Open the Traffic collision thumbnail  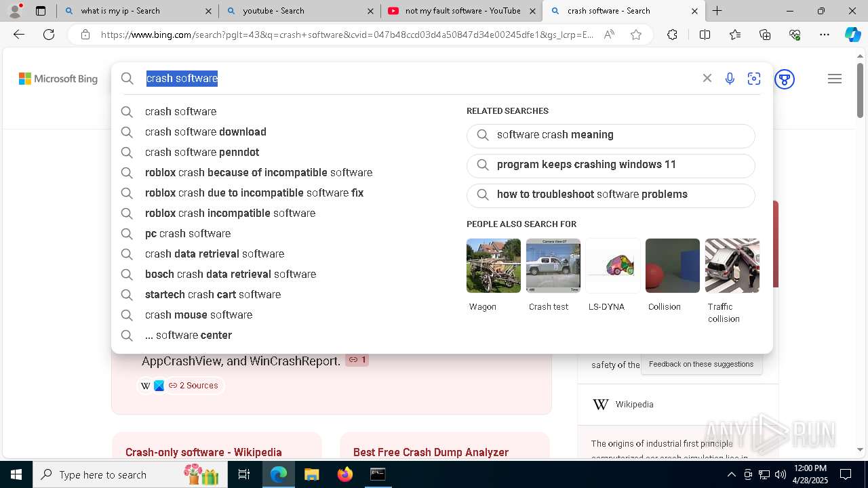tap(732, 266)
